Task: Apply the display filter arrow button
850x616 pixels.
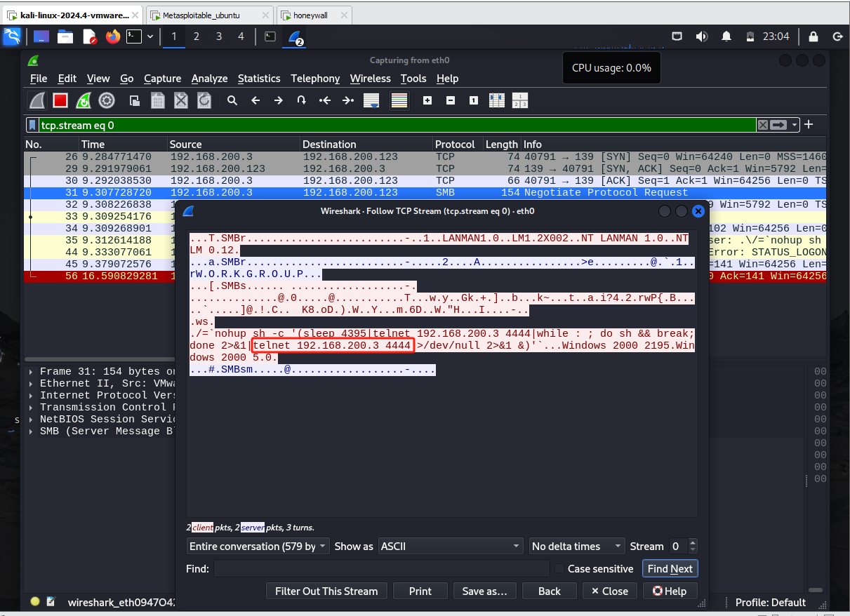Action: 778,125
